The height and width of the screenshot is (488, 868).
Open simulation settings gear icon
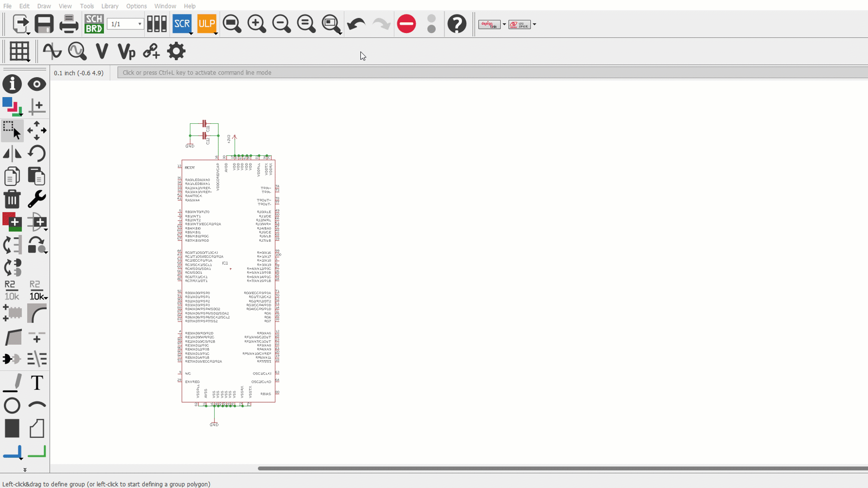pos(176,51)
